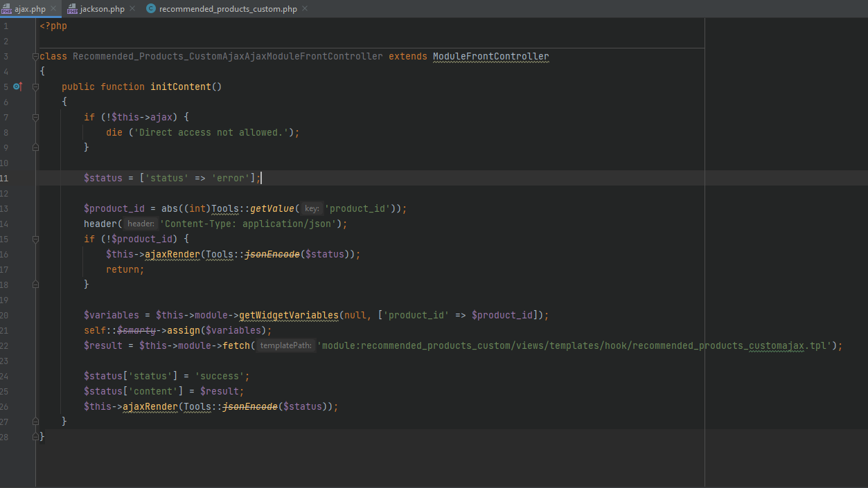Fold the if (!$product_id) block at line 15
This screenshot has height=488, width=868.
[35, 239]
